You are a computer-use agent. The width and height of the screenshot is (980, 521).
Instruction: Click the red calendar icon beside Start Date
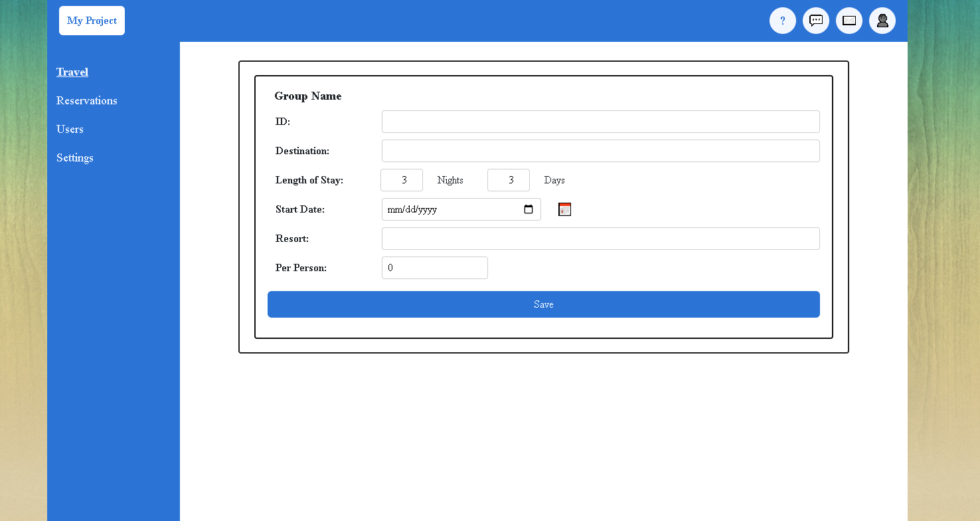click(564, 209)
